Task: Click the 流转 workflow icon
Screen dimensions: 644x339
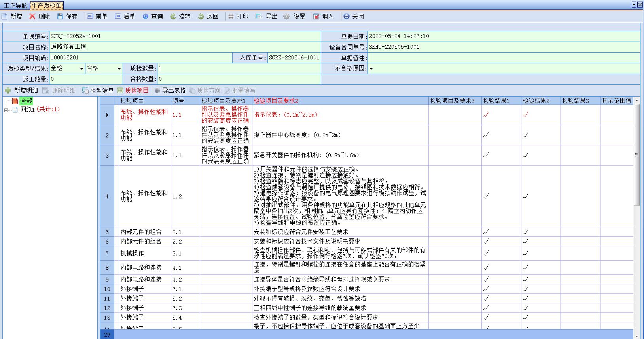Action: pyautogui.click(x=173, y=16)
